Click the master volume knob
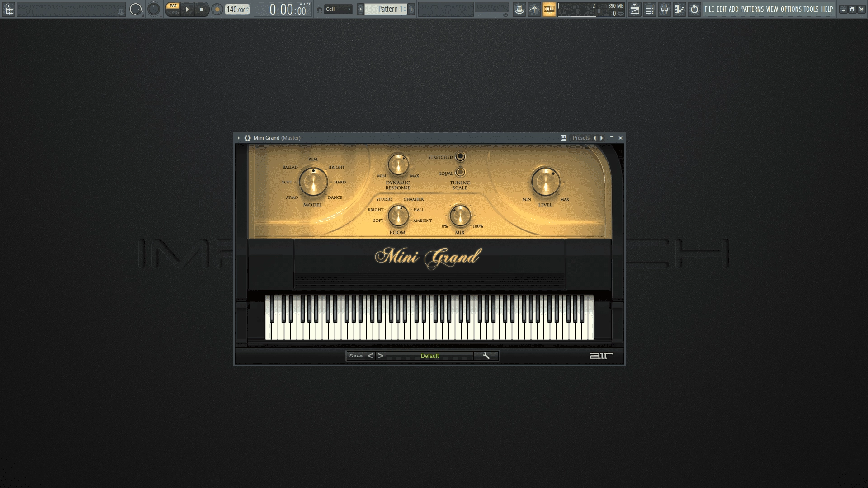Screen dimensions: 868x488 135,9
